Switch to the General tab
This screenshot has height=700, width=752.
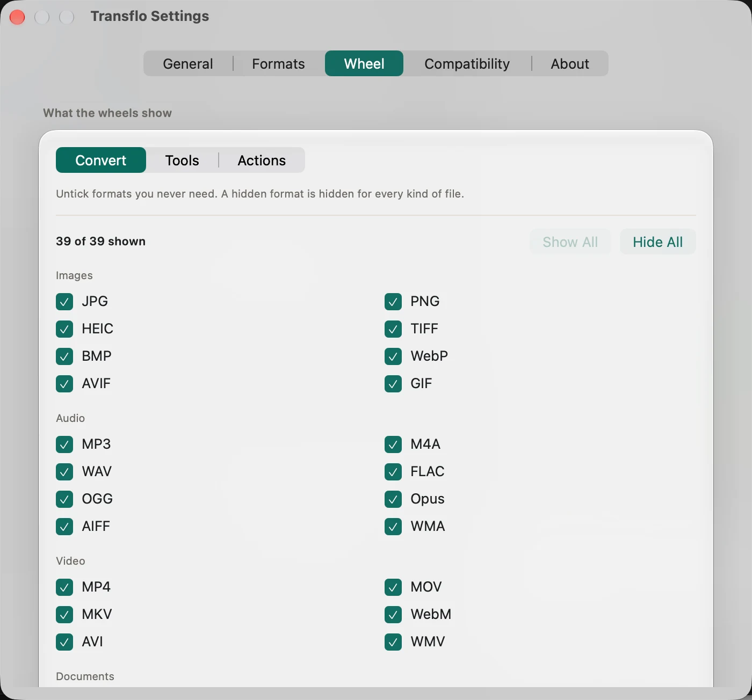click(x=188, y=64)
